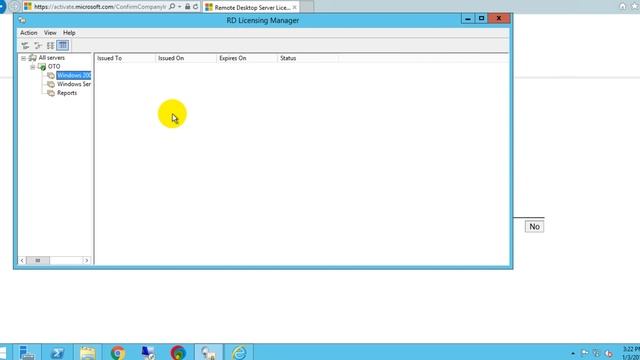Sort by the Status column

pyautogui.click(x=308, y=58)
